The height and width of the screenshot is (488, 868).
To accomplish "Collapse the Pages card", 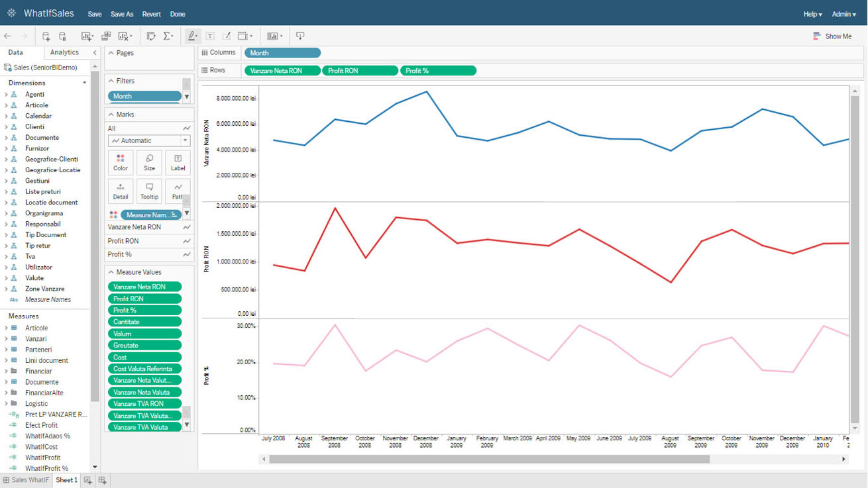I will click(x=111, y=53).
